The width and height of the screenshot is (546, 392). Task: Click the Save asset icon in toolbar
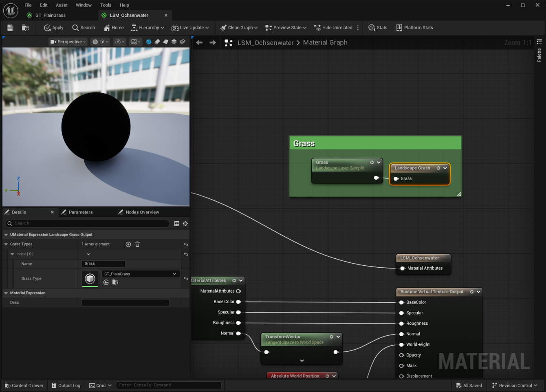click(10, 28)
